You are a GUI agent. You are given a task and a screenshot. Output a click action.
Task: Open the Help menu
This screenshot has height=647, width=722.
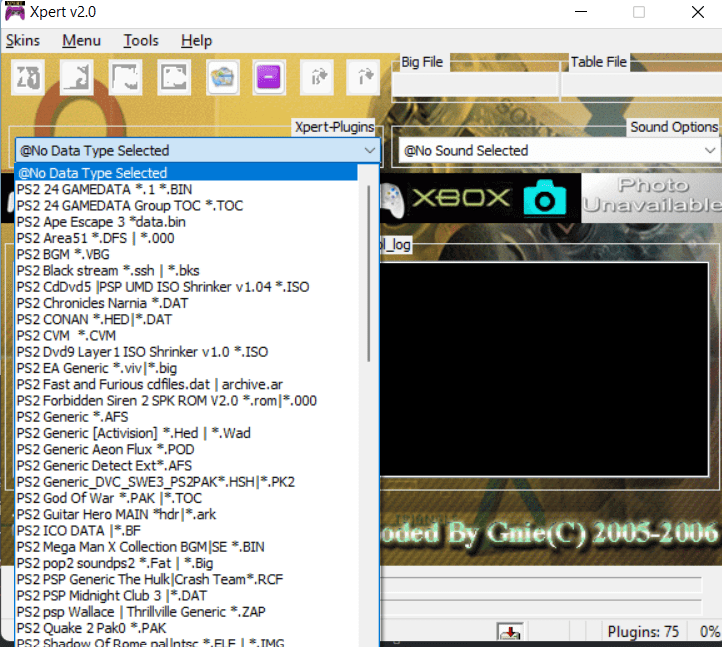(196, 41)
